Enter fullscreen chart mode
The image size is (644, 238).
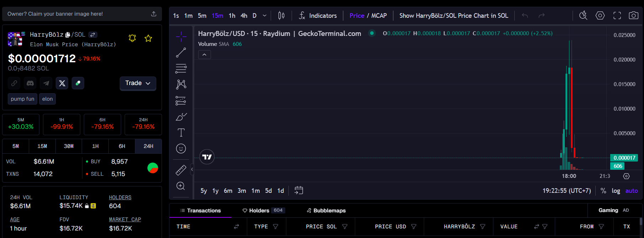(x=617, y=16)
